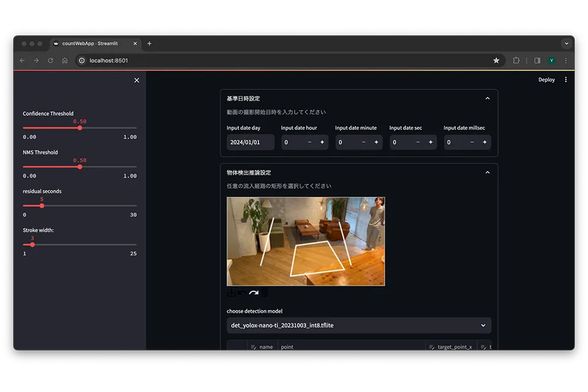Click the point column header
Viewport: 588px width, 392px height.
click(352, 347)
